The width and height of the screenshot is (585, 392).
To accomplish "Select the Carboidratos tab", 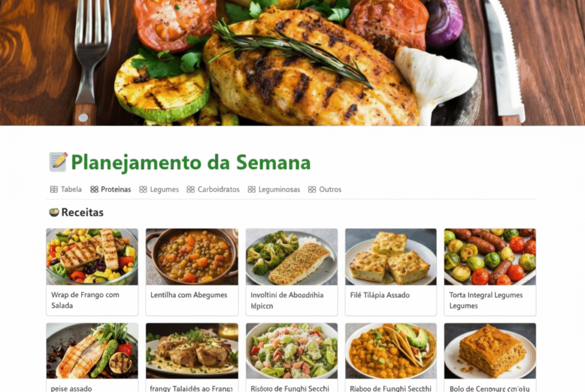I will coord(213,189).
